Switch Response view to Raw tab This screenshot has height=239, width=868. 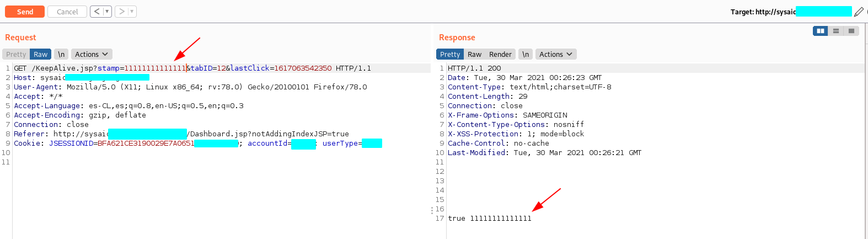coord(474,54)
